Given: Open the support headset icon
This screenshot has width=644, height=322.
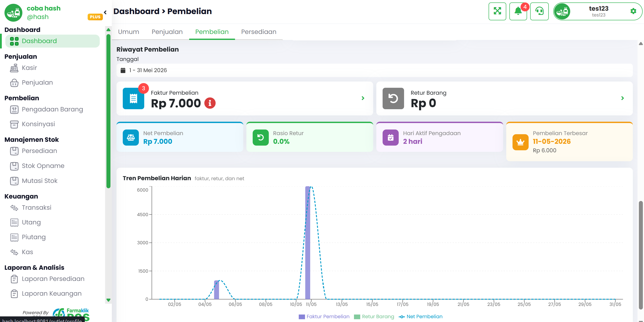Looking at the screenshot, I should point(539,11).
